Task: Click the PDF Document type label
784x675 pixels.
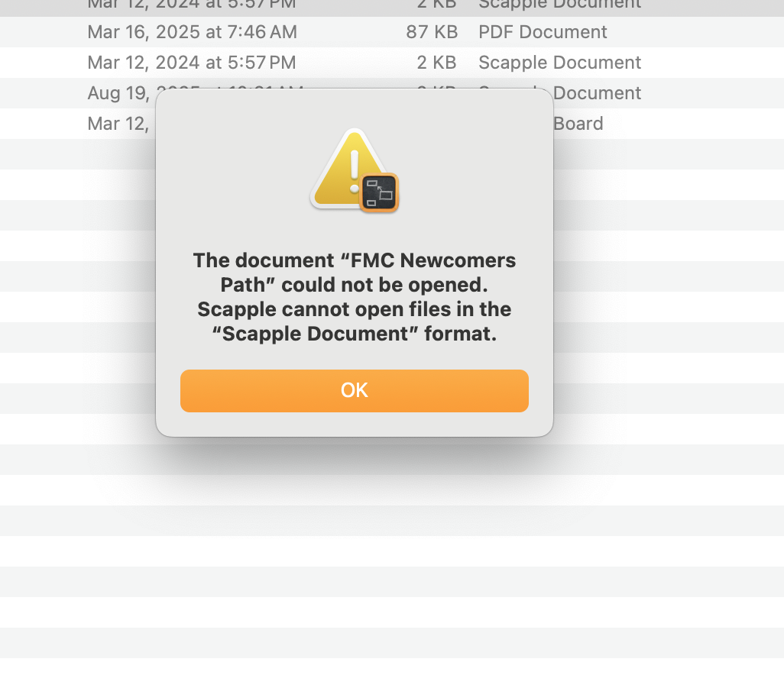Action: pos(543,32)
